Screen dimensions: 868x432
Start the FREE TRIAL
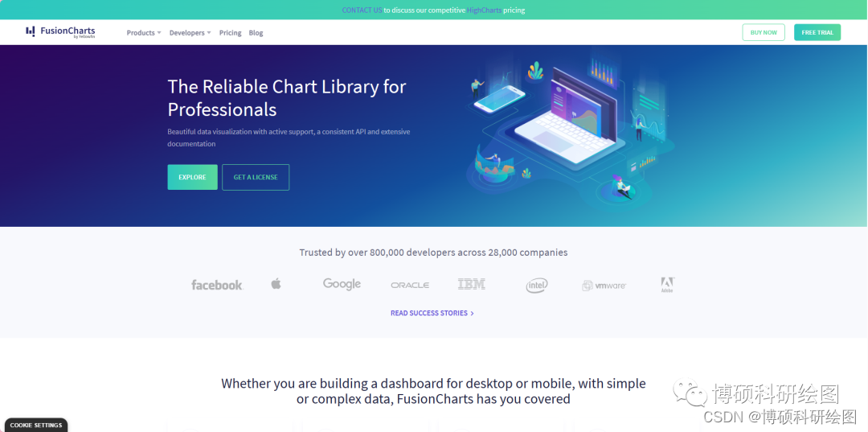817,33
